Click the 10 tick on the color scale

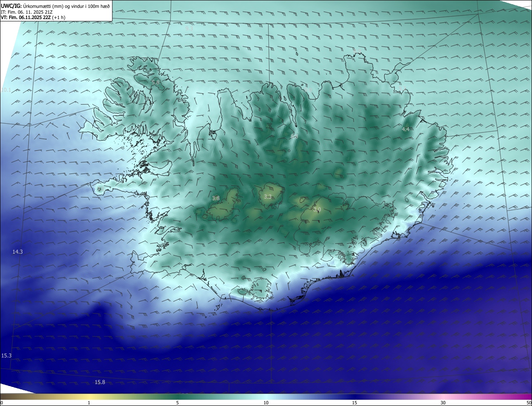pos(266,403)
